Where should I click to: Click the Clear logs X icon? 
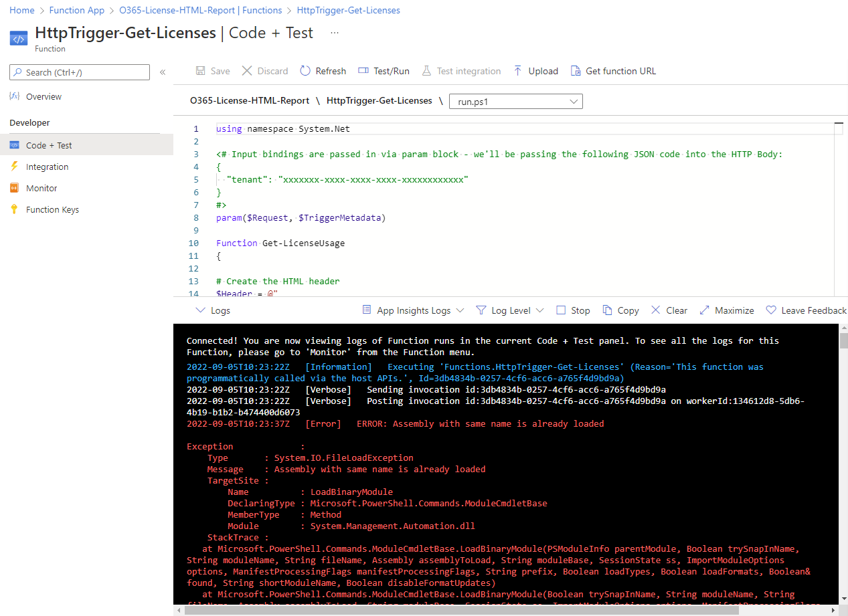(656, 310)
